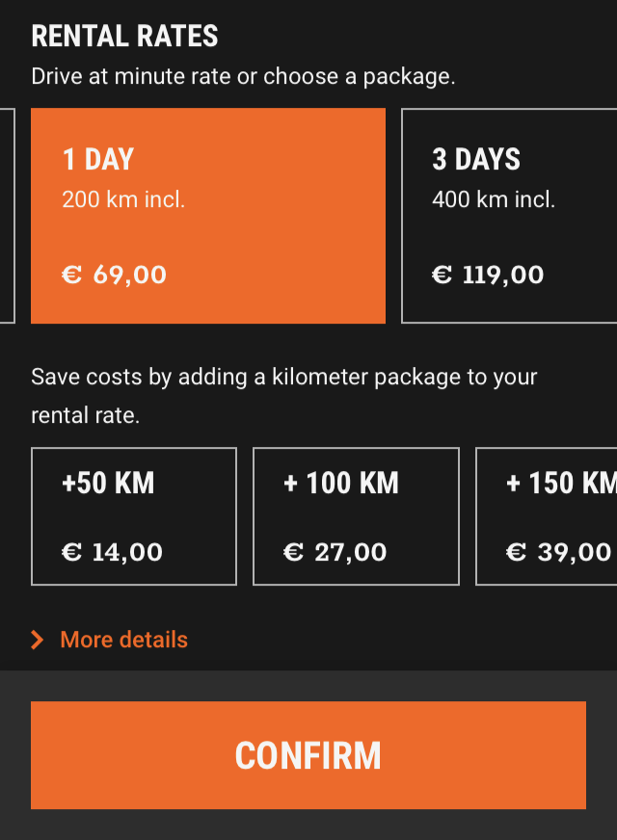617x840 pixels.
Task: Click the 400 km incl. label
Action: pyautogui.click(x=494, y=200)
